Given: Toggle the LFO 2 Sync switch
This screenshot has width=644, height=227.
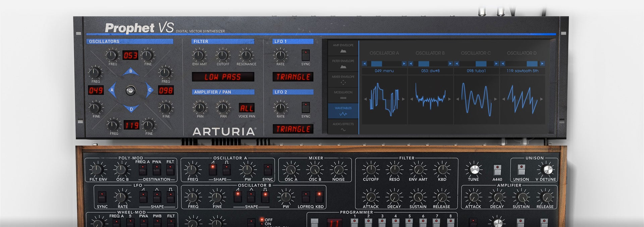Looking at the screenshot, I should click(x=306, y=107).
